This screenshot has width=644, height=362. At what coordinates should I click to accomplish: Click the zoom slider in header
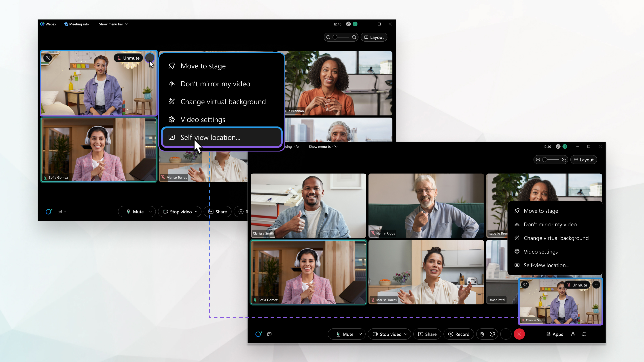341,37
